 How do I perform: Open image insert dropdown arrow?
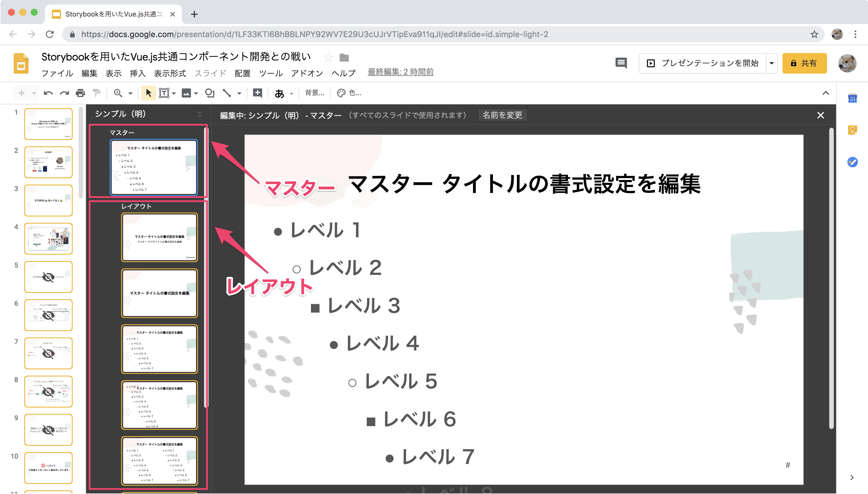pos(196,93)
